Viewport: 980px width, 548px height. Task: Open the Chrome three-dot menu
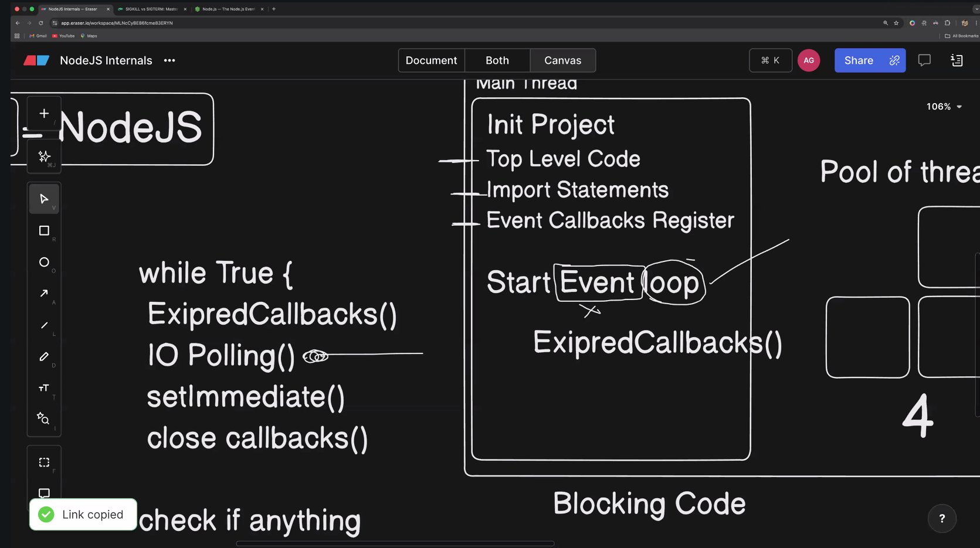pos(976,23)
